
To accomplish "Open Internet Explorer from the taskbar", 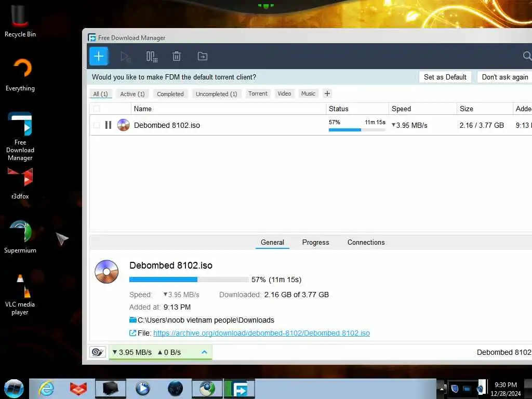I will click(46, 389).
